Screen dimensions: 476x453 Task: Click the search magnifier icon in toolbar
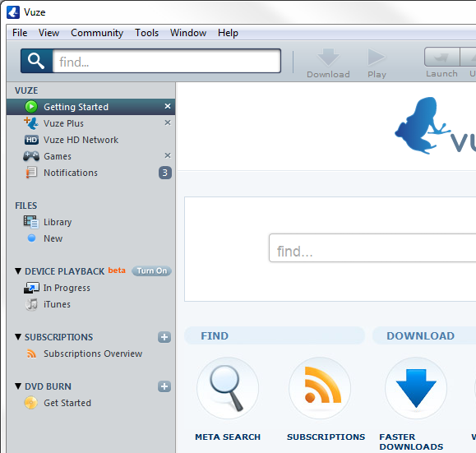36,61
